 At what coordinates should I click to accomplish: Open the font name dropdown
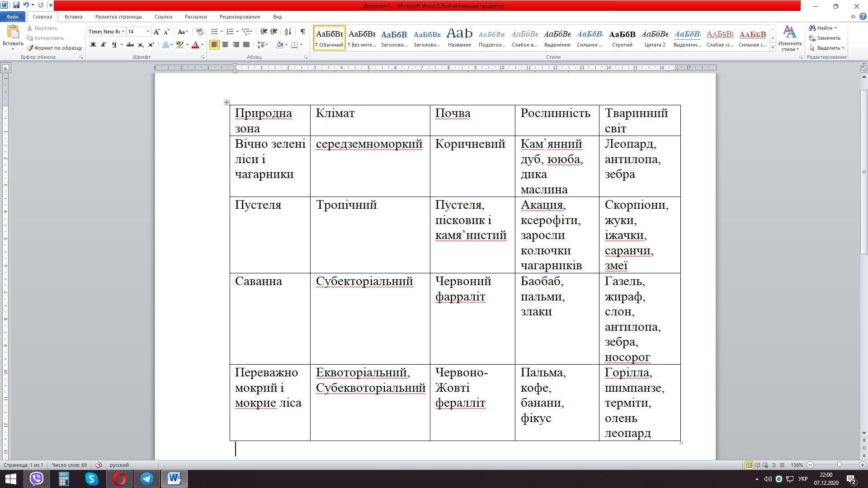coord(123,32)
